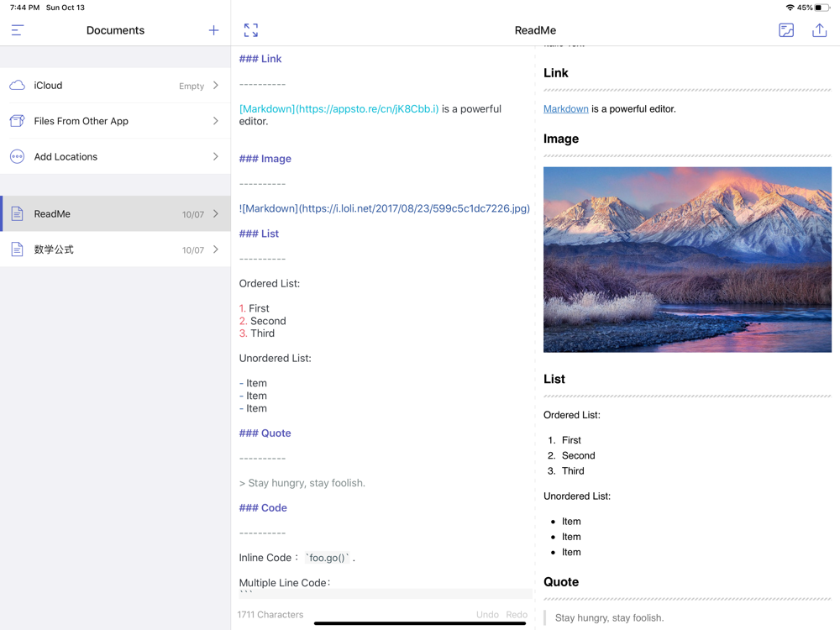The image size is (840, 630).
Task: Click the '### Quote' heading in editor
Action: 265,433
